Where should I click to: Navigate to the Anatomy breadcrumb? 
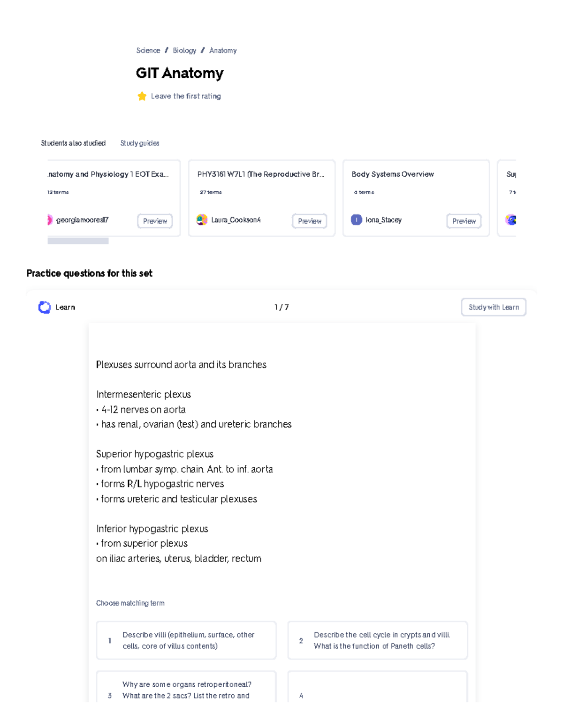pyautogui.click(x=223, y=50)
